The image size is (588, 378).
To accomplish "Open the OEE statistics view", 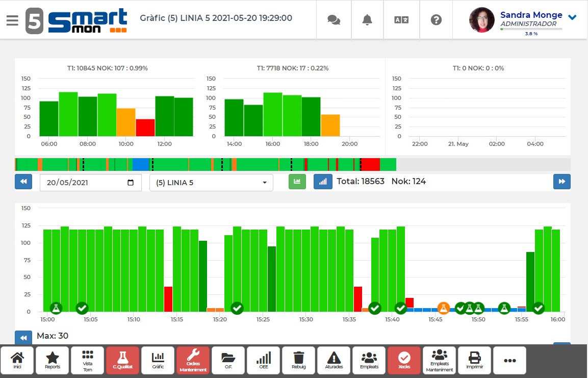I will pos(263,360).
